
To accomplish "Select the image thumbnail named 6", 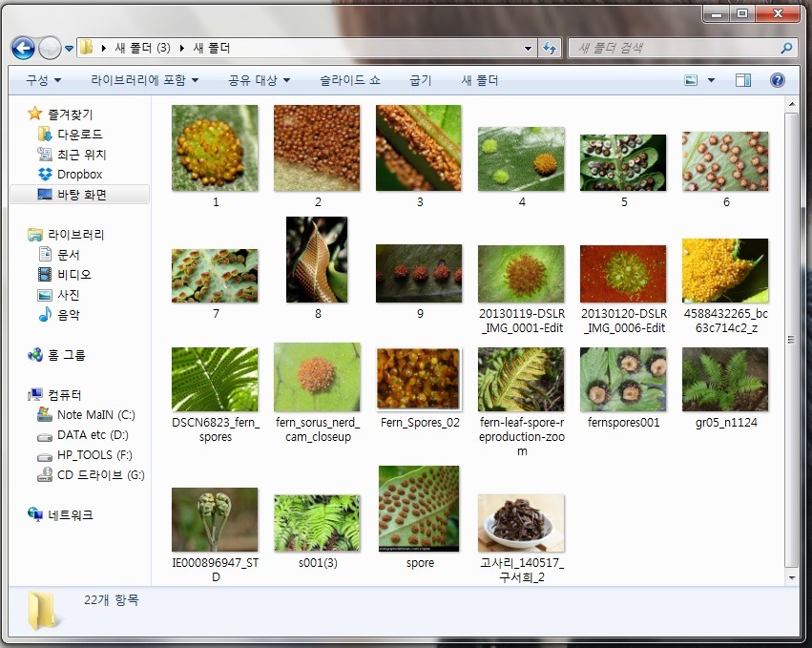I will click(725, 161).
